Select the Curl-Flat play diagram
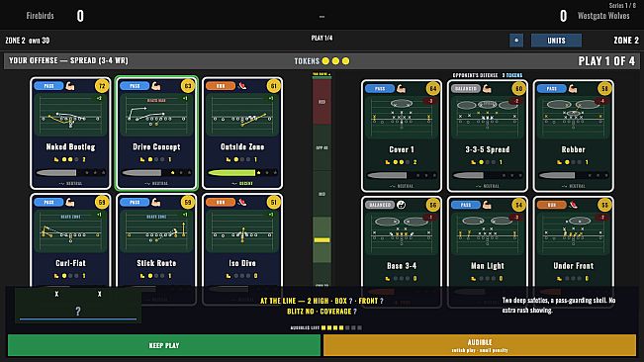The image size is (644, 362). (70, 231)
